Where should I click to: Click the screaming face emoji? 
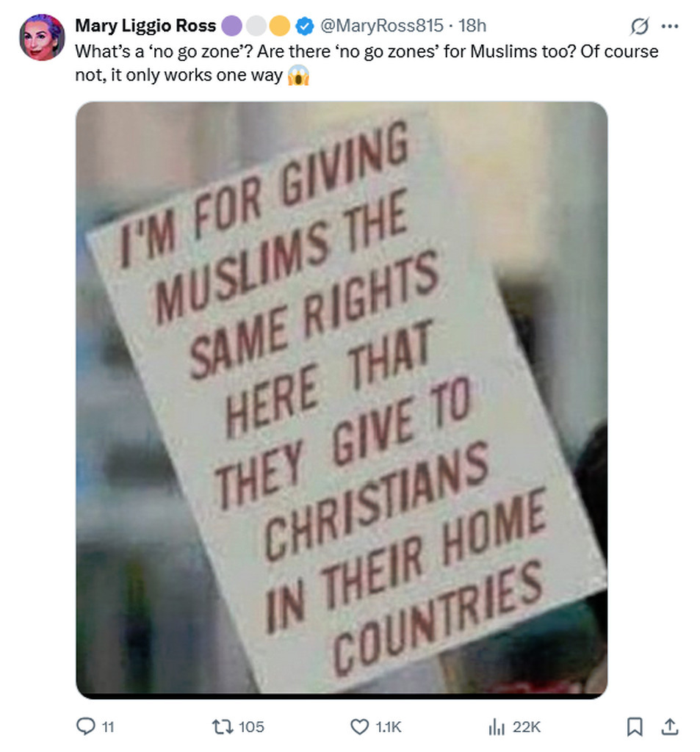pyautogui.click(x=298, y=76)
